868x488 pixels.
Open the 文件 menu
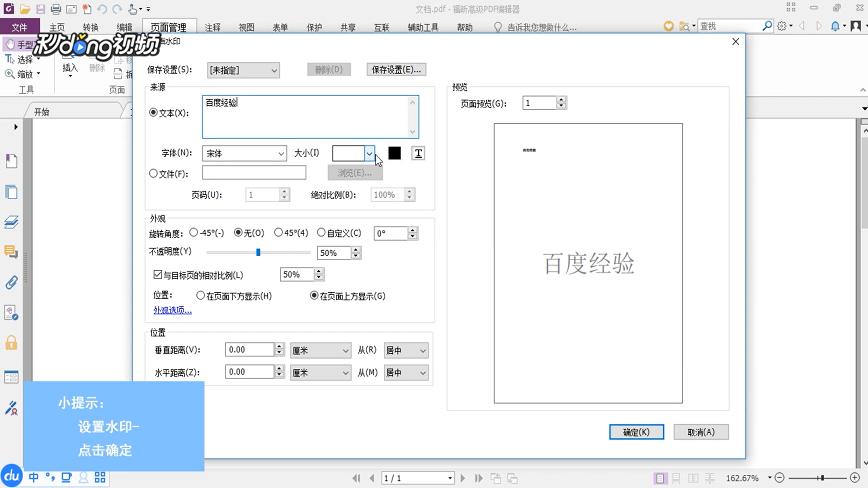[19, 27]
